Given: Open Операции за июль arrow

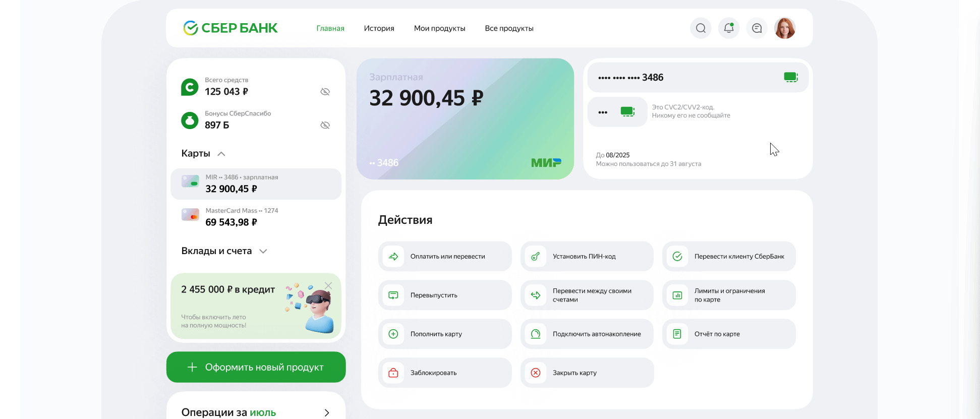Looking at the screenshot, I should click(x=327, y=412).
